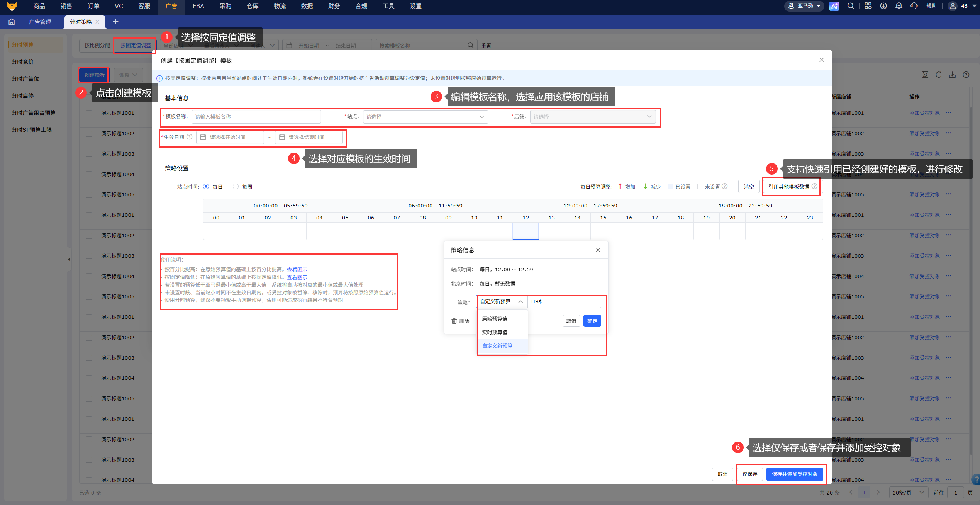Click the search magnifier in top bar
The width and height of the screenshot is (980, 505).
click(851, 6)
